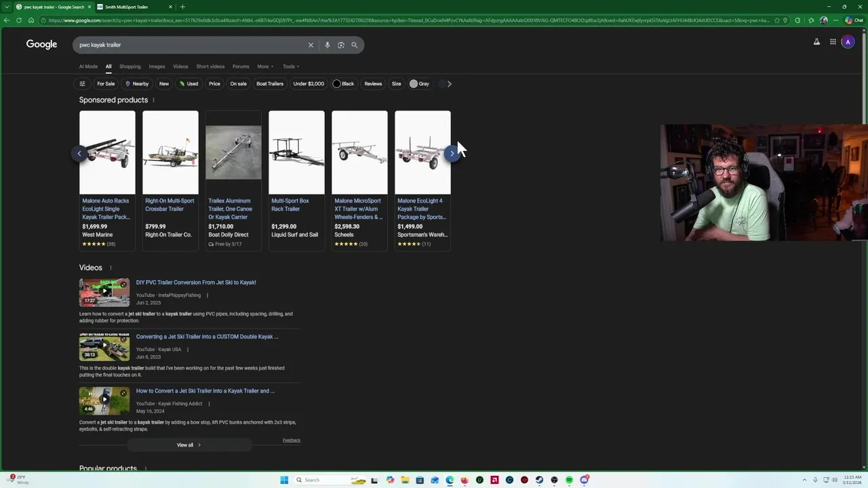Viewport: 868px width, 488px height.
Task: Show hidden system tray icons chevron
Action: (x=804, y=480)
